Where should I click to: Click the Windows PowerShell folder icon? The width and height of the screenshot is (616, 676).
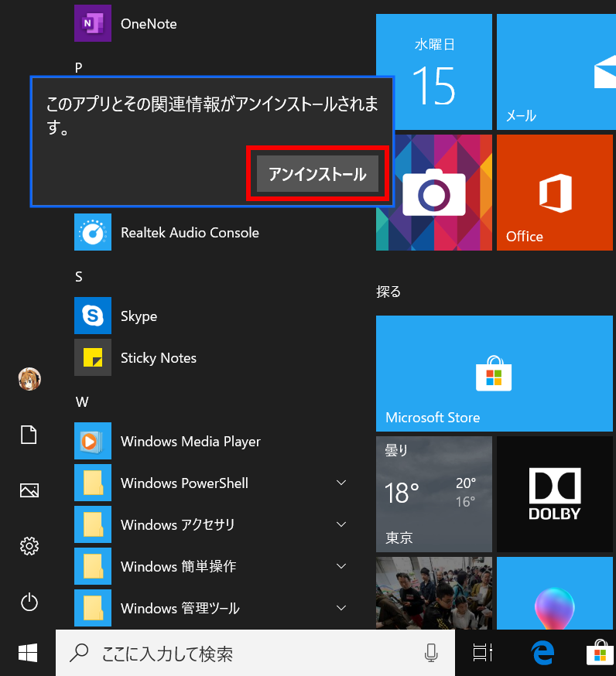(93, 483)
